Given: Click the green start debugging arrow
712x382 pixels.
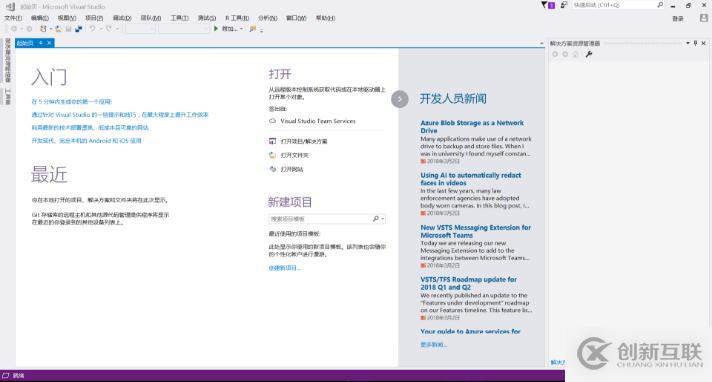Looking at the screenshot, I should pyautogui.click(x=216, y=29).
